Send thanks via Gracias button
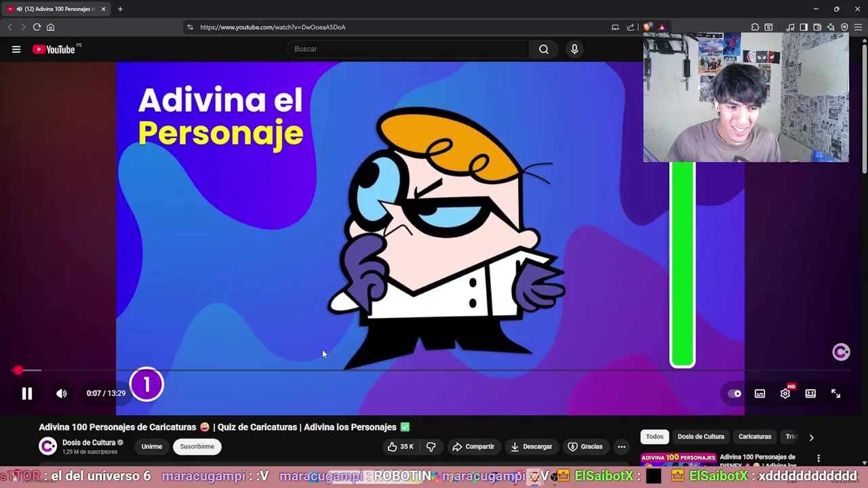The image size is (868, 488). [585, 447]
